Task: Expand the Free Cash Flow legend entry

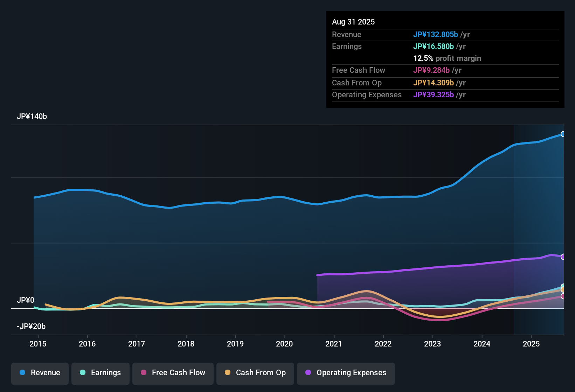Action: pyautogui.click(x=173, y=373)
